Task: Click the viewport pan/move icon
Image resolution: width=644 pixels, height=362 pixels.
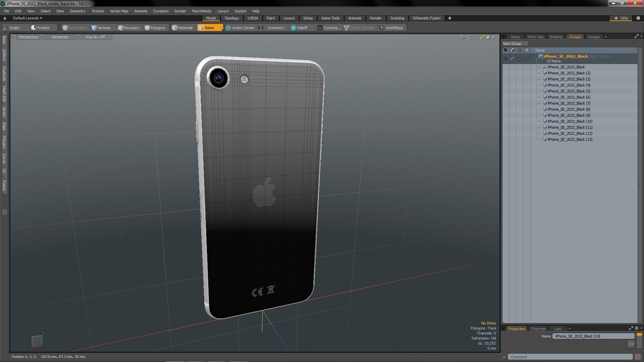Action: click(x=463, y=37)
